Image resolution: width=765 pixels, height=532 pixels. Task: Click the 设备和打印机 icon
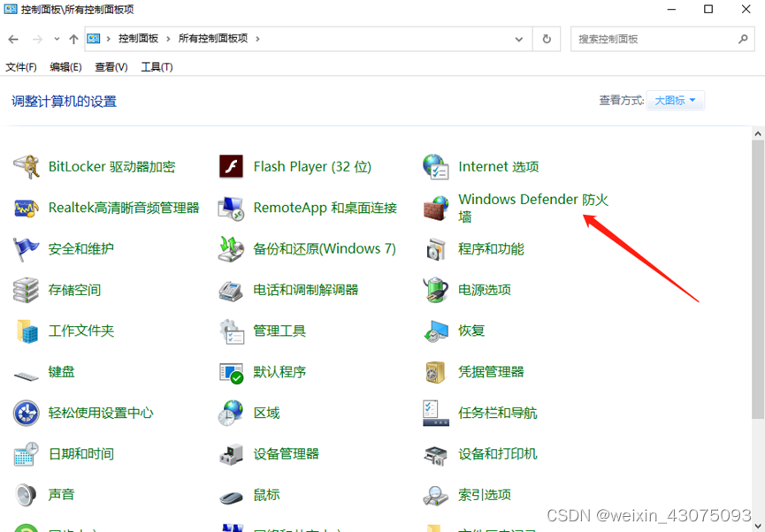tap(436, 455)
